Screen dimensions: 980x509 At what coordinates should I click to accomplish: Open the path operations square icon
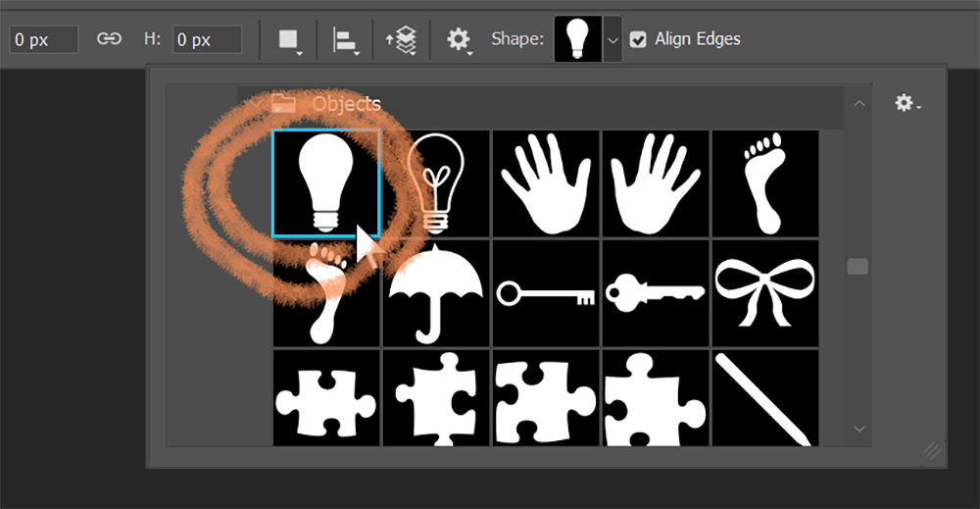[x=289, y=40]
